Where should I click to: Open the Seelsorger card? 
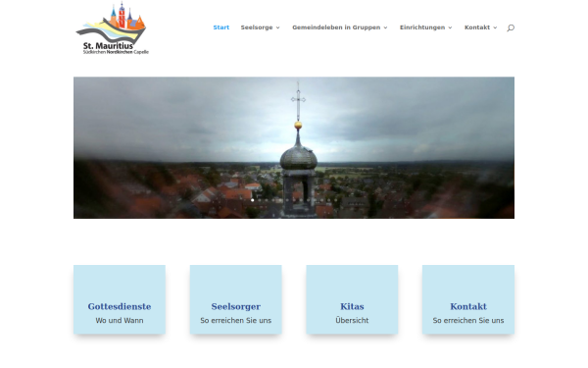[x=235, y=299]
